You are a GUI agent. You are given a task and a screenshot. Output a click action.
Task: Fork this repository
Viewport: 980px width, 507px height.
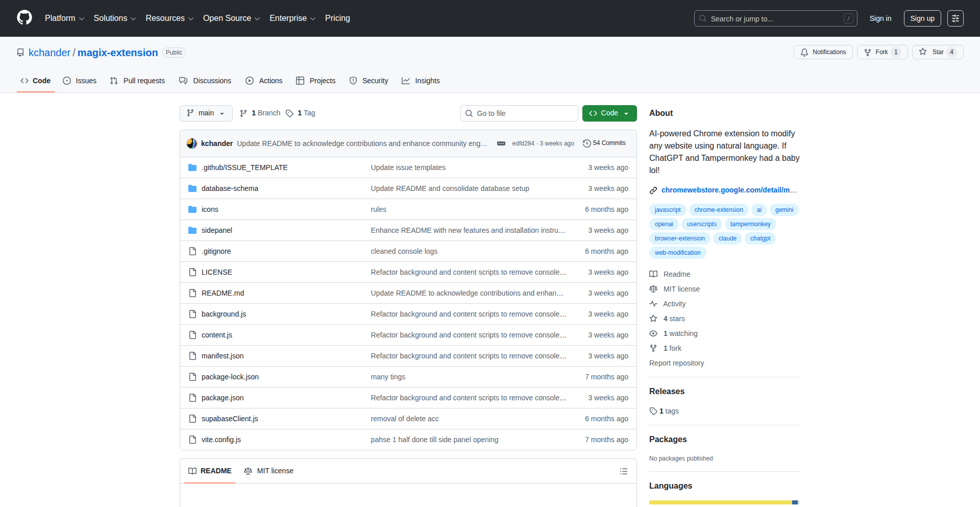[x=877, y=52]
